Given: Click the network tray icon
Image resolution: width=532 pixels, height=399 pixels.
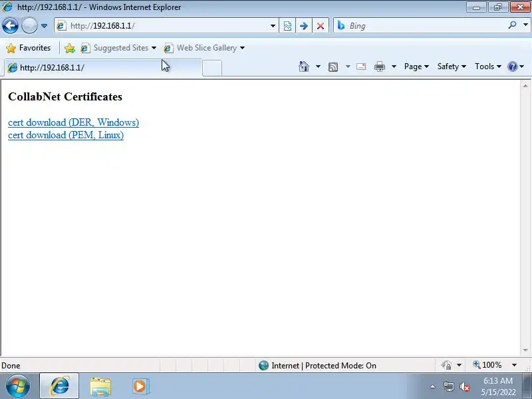Looking at the screenshot, I should click(449, 386).
